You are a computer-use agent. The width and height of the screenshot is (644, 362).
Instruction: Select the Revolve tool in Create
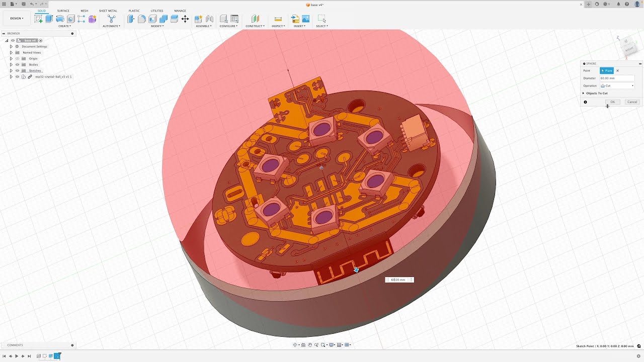click(60, 19)
